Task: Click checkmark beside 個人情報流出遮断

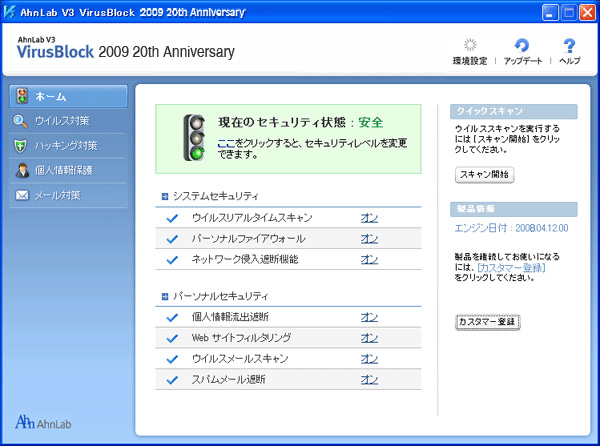Action: tap(172, 317)
